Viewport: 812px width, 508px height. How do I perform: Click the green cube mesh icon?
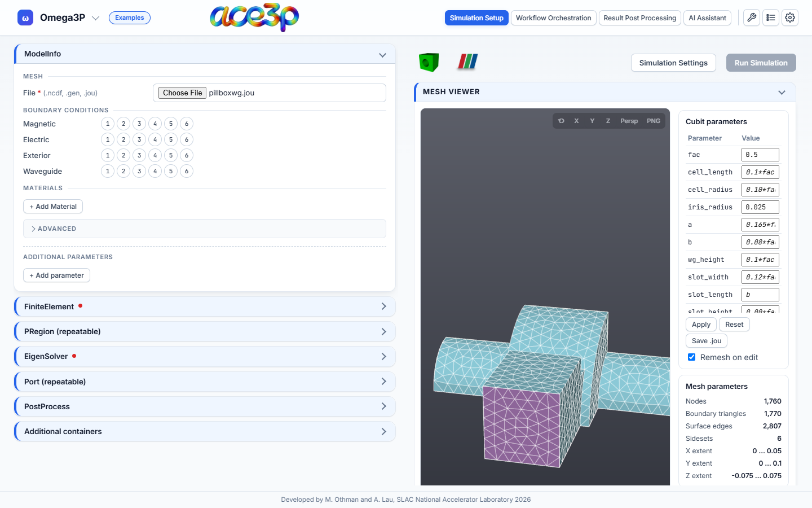[x=429, y=62]
